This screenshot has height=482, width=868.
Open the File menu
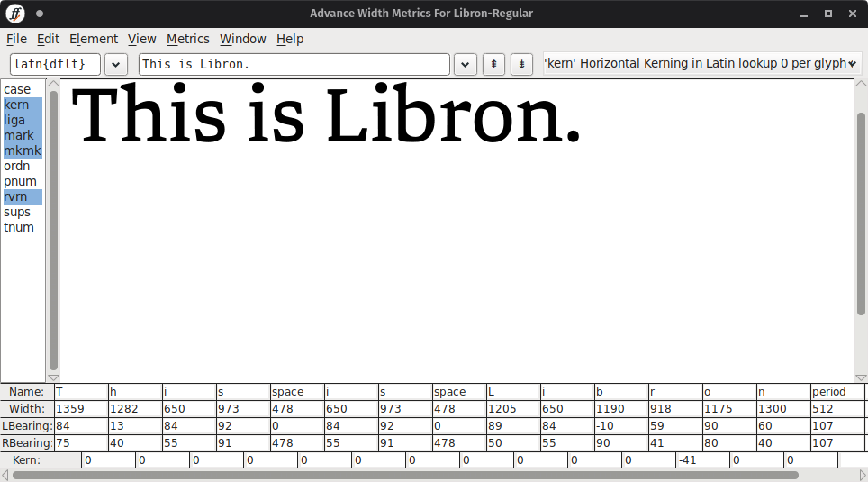click(x=16, y=39)
